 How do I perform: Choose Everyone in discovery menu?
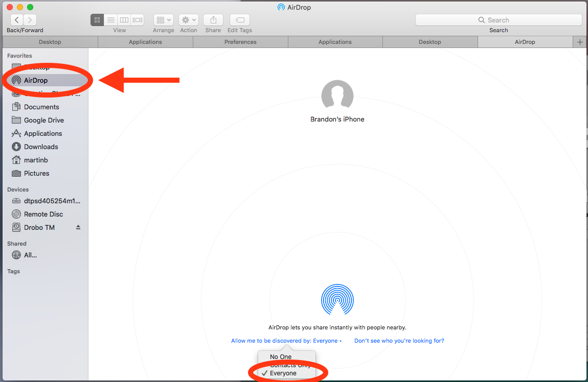(x=287, y=373)
